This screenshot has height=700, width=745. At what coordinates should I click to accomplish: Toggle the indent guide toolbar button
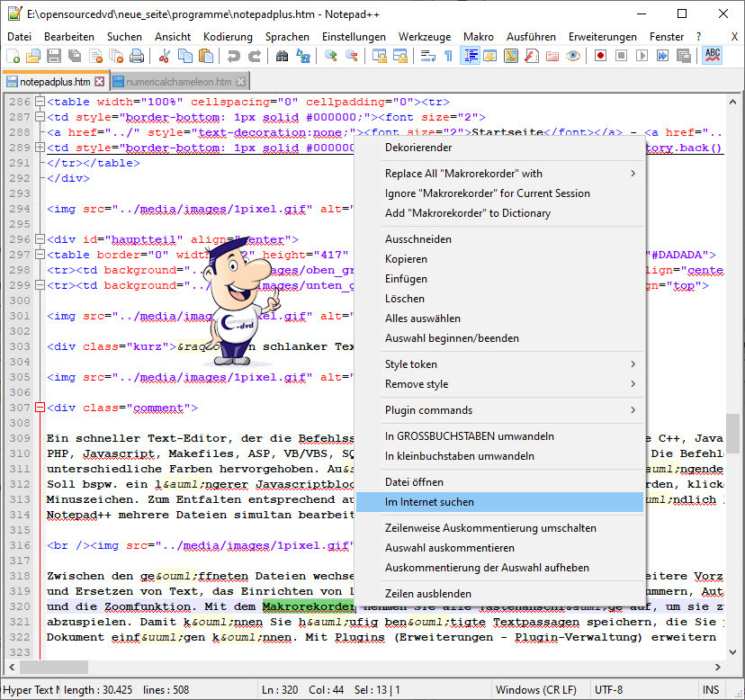pos(470,56)
